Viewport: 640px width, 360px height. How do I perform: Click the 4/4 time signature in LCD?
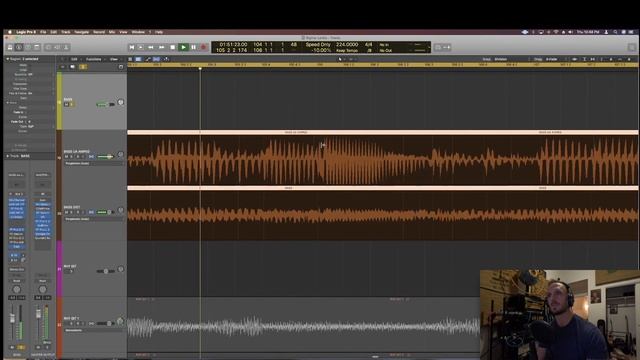point(369,44)
